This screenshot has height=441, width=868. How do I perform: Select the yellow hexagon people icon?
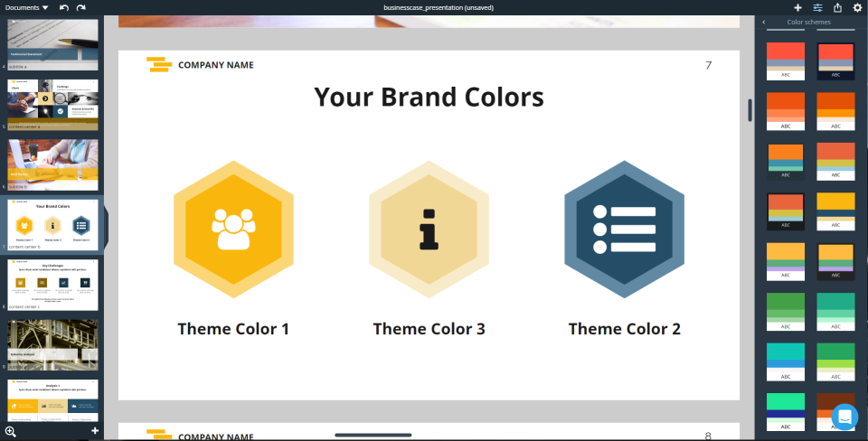233,229
